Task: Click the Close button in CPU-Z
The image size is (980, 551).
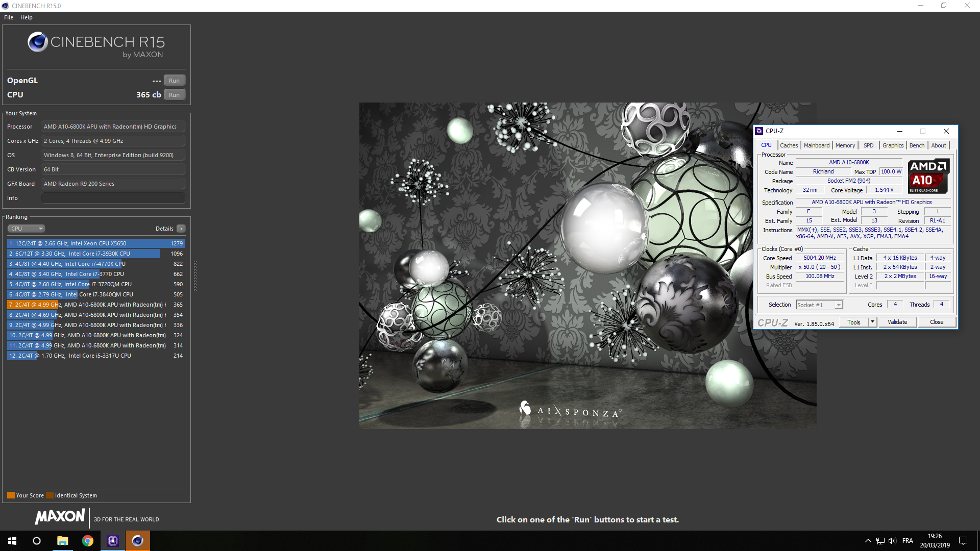Action: [x=937, y=322]
